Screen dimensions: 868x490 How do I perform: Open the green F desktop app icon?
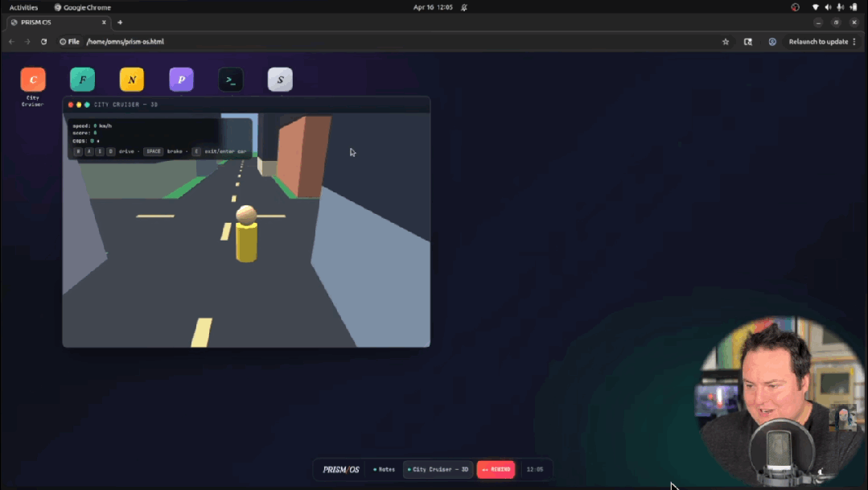click(x=83, y=80)
